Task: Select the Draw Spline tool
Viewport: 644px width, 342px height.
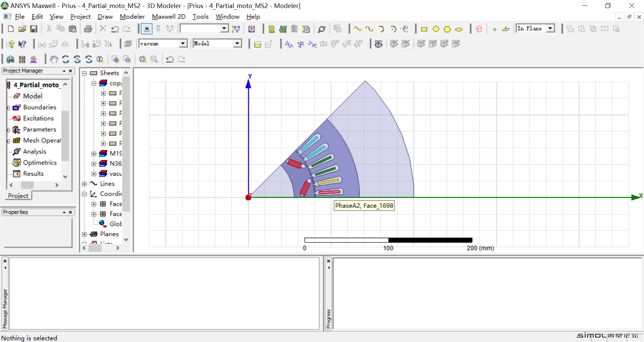Action: pyautogui.click(x=369, y=29)
